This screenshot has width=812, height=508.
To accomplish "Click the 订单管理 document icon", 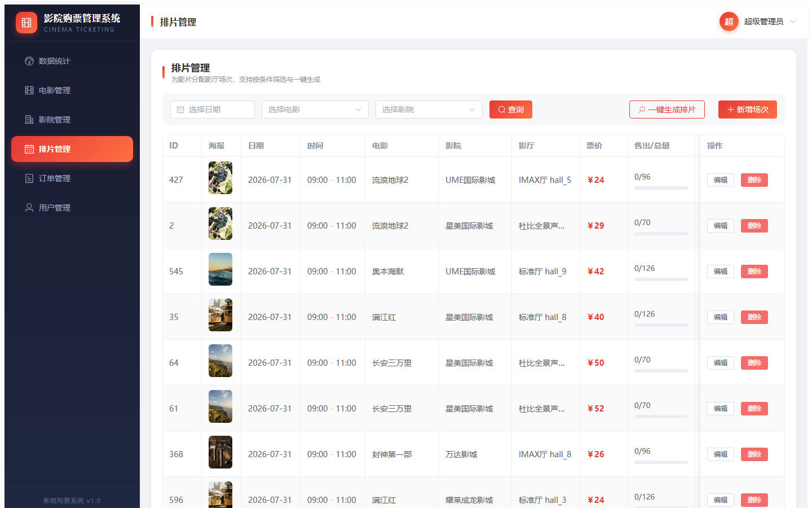I will coord(29,178).
